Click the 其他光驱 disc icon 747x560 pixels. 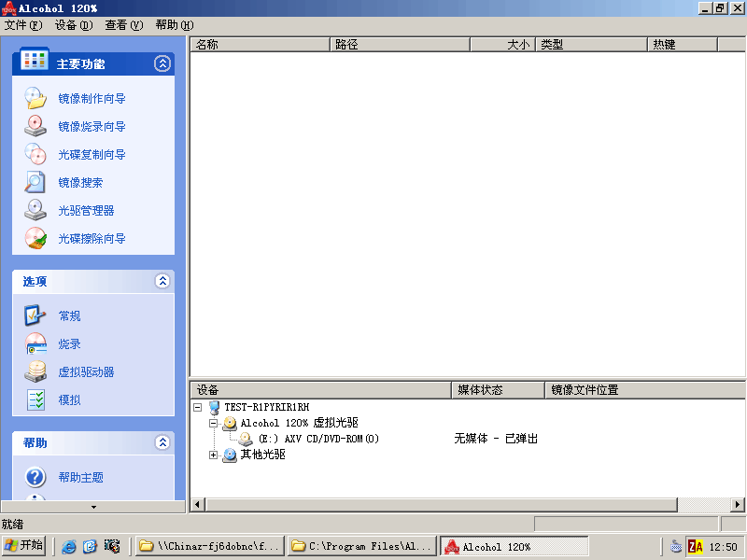[x=230, y=455]
